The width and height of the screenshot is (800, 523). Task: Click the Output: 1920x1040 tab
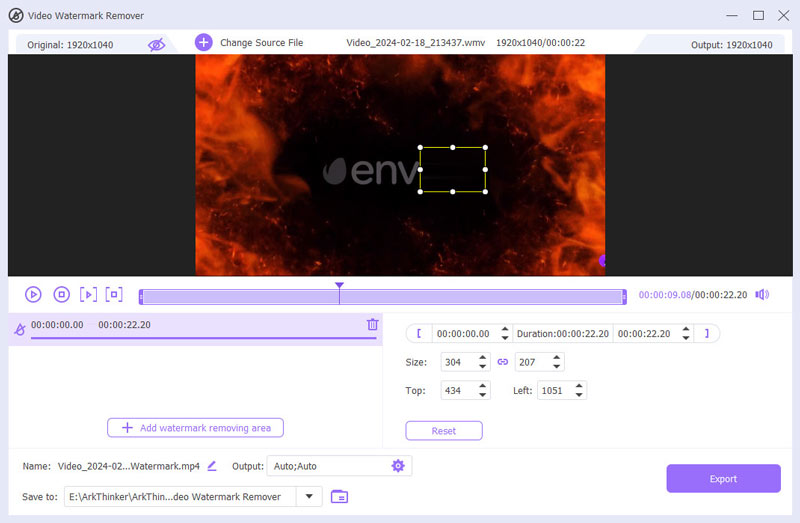point(732,45)
